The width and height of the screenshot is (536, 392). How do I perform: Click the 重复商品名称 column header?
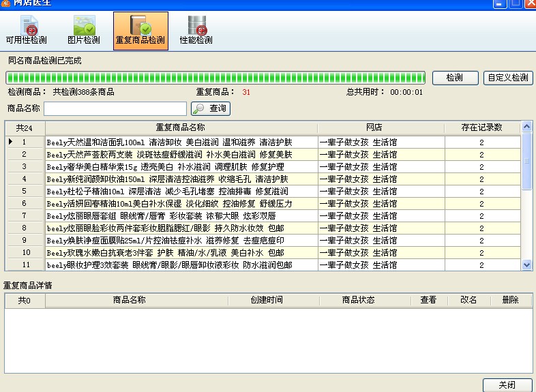pyautogui.click(x=181, y=127)
